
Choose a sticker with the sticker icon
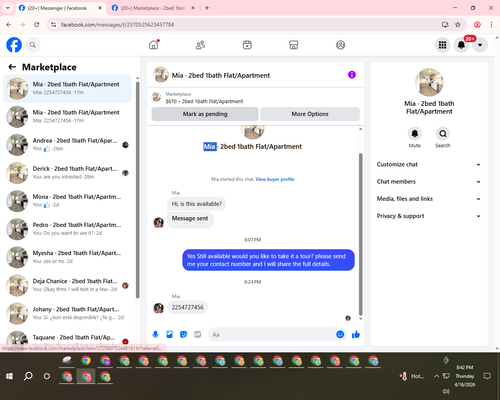click(183, 334)
